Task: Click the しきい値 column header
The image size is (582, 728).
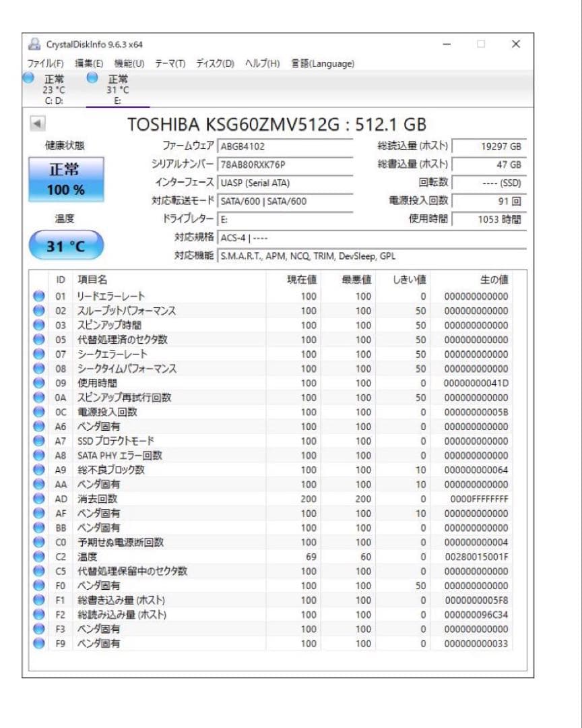Action: click(403, 280)
